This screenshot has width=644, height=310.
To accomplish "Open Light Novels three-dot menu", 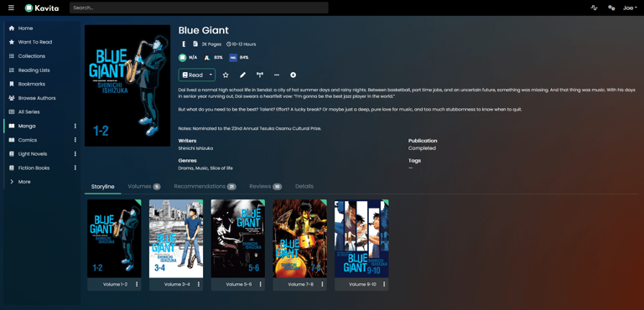I will [75, 154].
